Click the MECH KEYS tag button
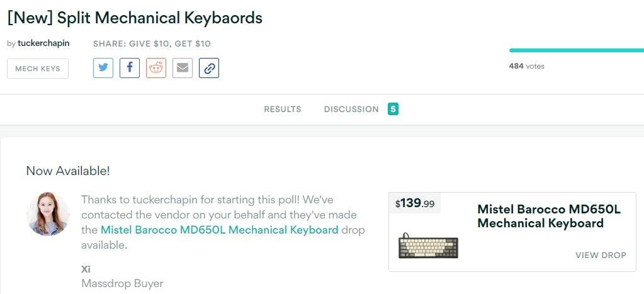 point(38,69)
